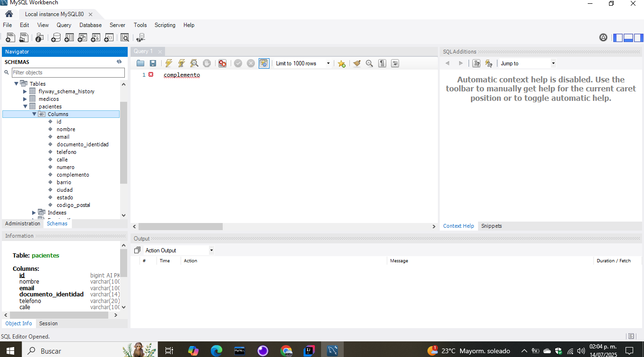
Task: Create new schema icon
Action: click(x=56, y=37)
